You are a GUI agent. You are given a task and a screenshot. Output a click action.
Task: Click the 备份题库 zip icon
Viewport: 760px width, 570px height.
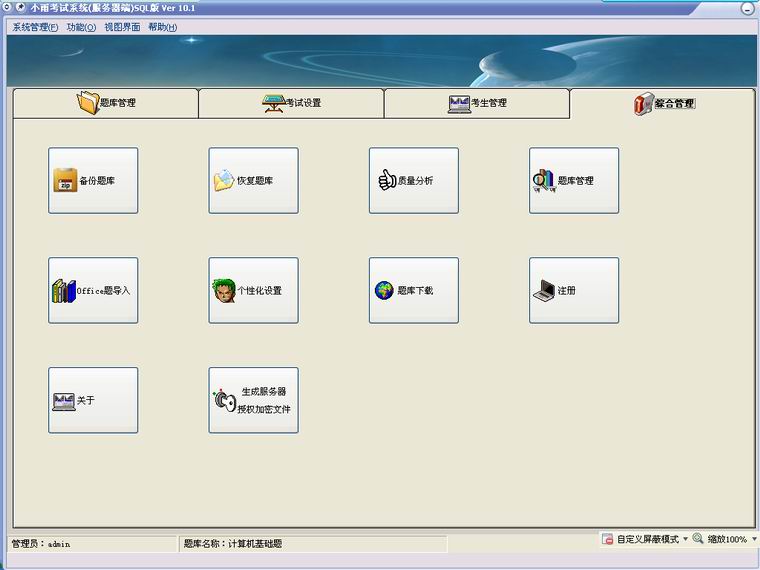[x=65, y=180]
